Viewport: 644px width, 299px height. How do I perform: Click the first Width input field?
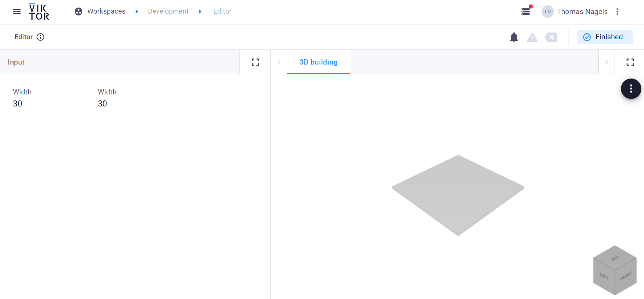point(50,104)
